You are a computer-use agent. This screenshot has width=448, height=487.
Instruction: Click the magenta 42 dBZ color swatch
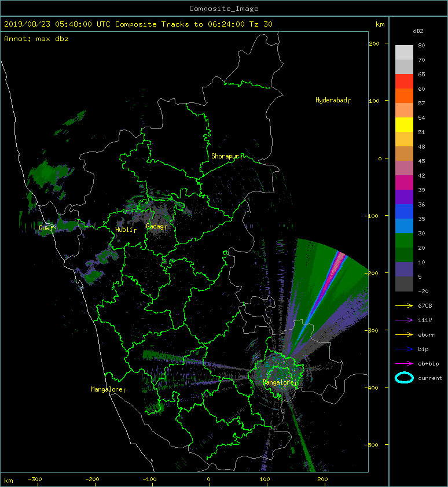tap(404, 183)
